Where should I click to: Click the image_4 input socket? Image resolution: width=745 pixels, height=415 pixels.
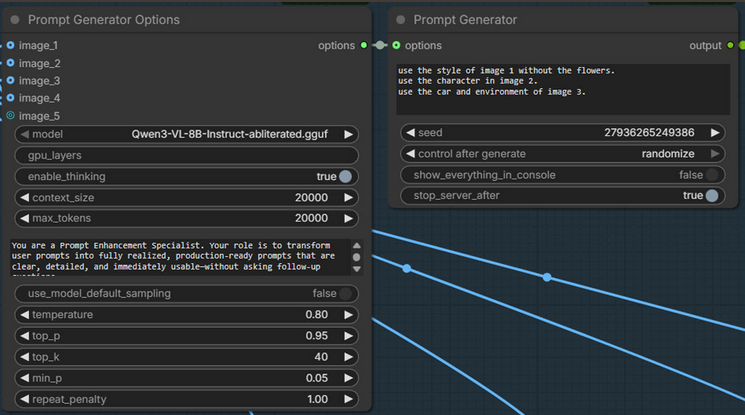[10, 98]
